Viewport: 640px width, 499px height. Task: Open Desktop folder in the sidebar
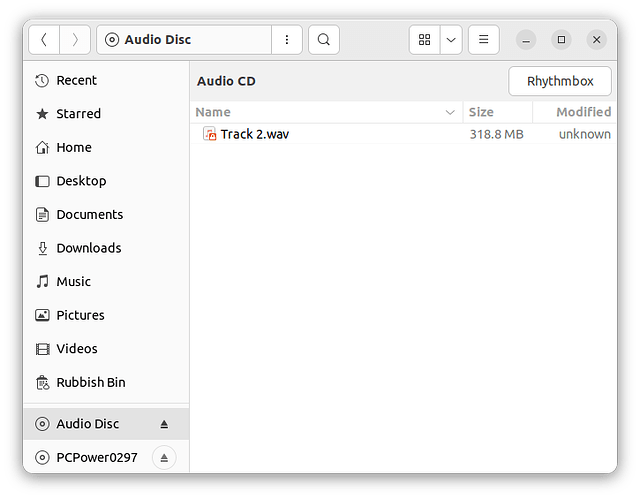[106, 181]
